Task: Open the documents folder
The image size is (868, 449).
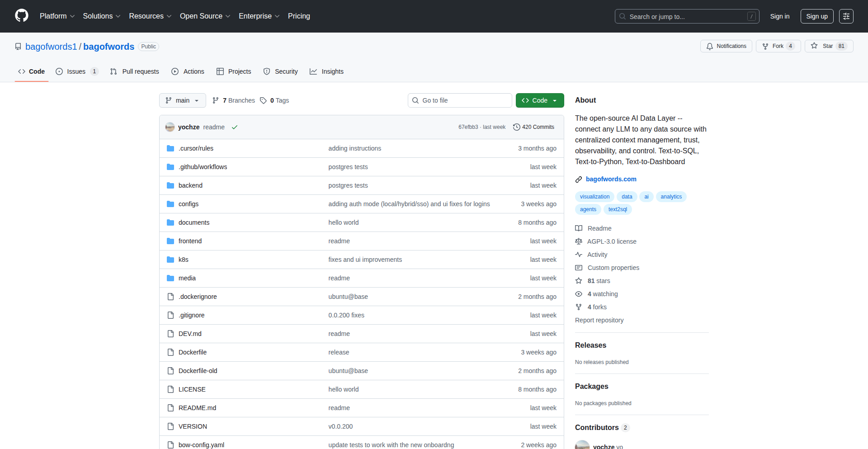Action: tap(194, 222)
